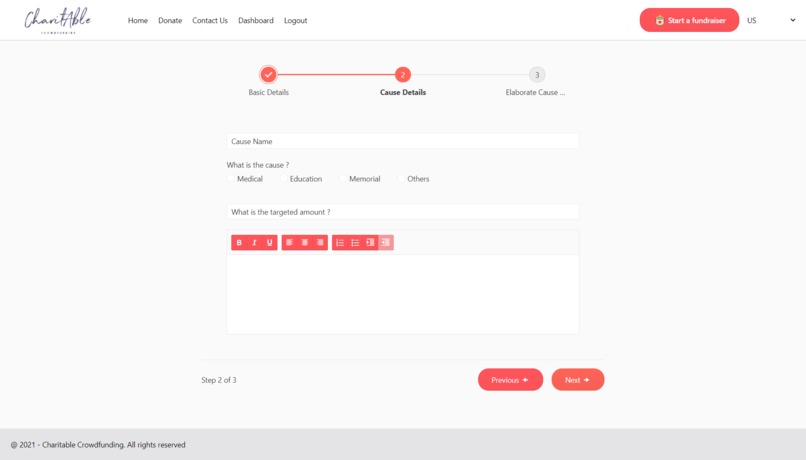Open Contact Us page
The image size is (806, 460).
[x=210, y=21]
